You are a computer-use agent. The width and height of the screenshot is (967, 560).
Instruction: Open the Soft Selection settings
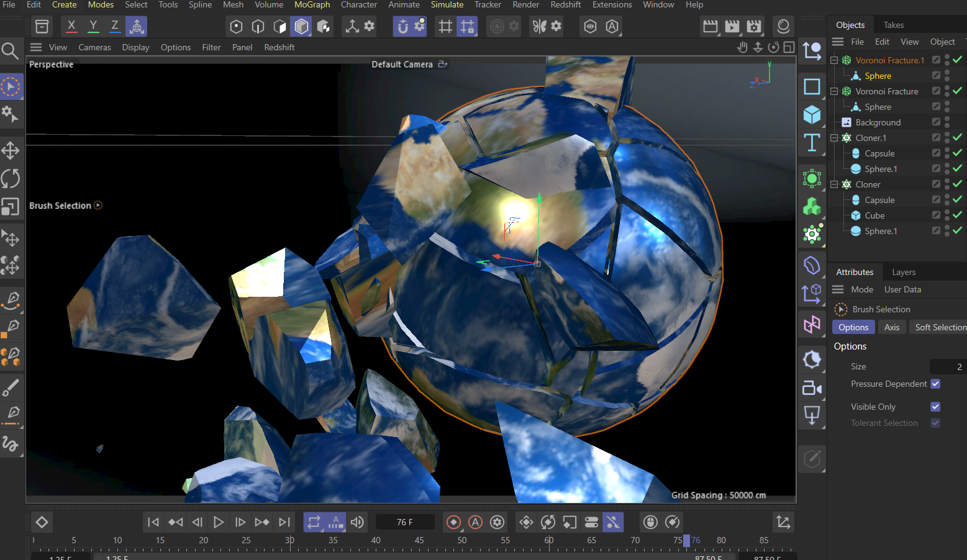click(x=940, y=327)
